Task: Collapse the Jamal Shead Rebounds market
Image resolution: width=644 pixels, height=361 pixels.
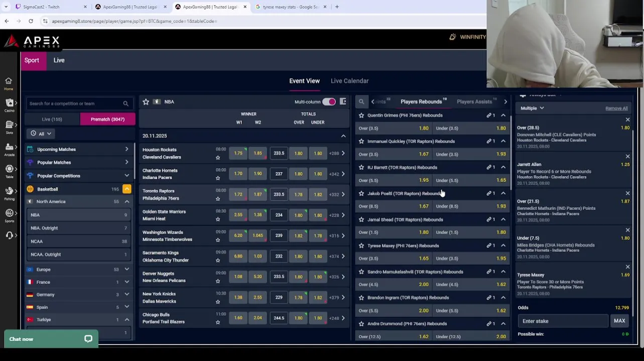Action: click(503, 220)
